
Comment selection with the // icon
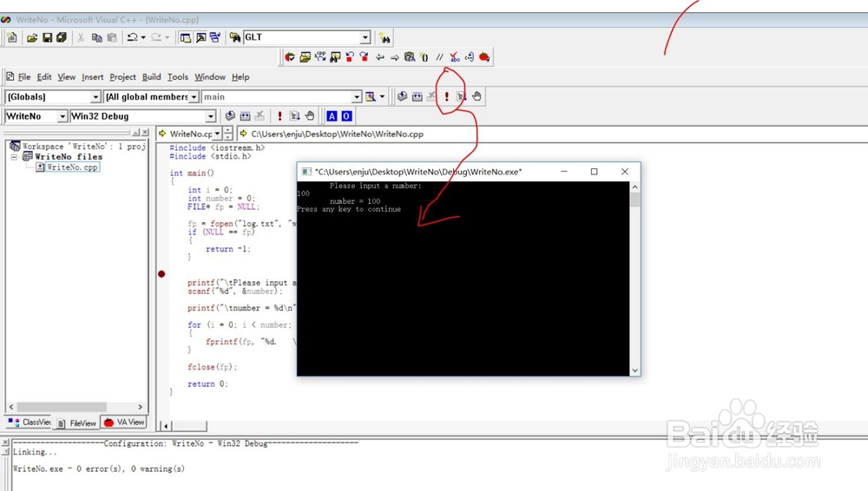(x=439, y=57)
